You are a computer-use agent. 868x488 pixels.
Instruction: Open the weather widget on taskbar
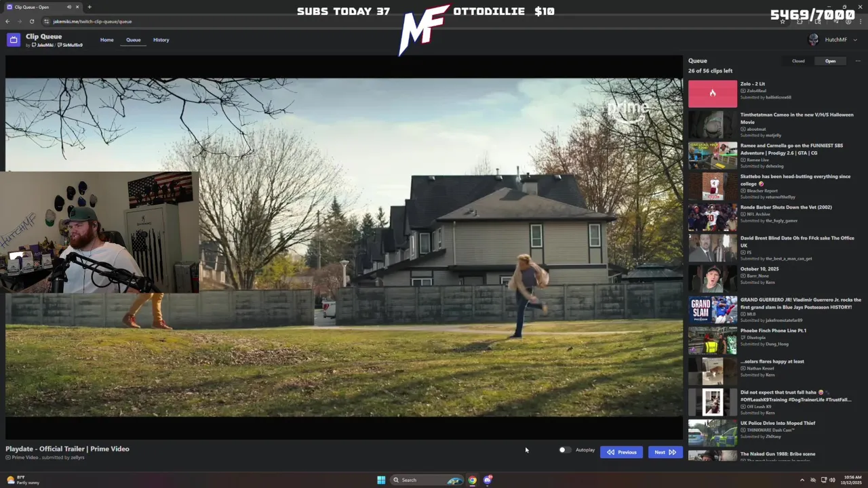[23, 480]
